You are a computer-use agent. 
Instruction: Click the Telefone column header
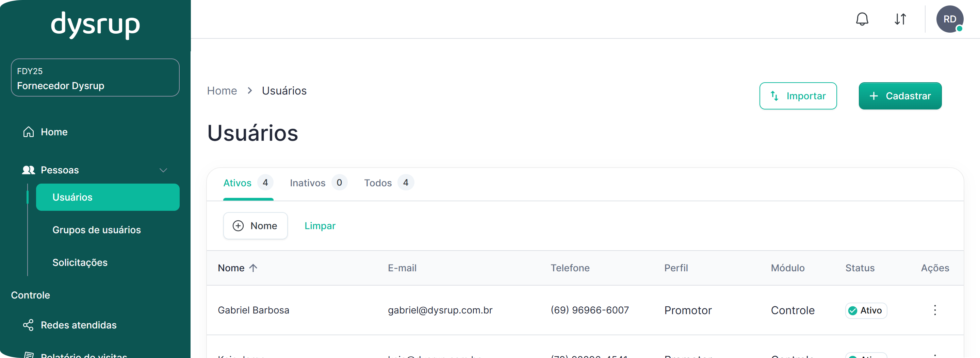click(x=570, y=268)
